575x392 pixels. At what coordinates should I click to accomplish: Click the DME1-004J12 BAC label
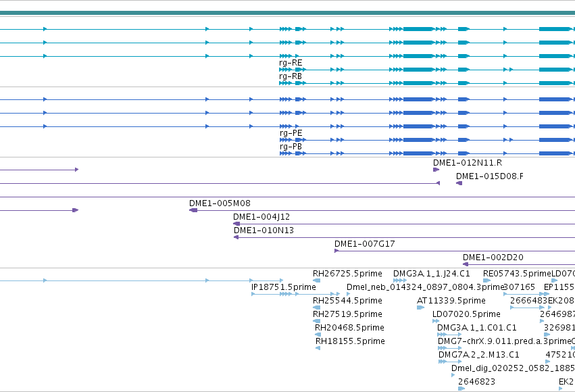pos(261,217)
